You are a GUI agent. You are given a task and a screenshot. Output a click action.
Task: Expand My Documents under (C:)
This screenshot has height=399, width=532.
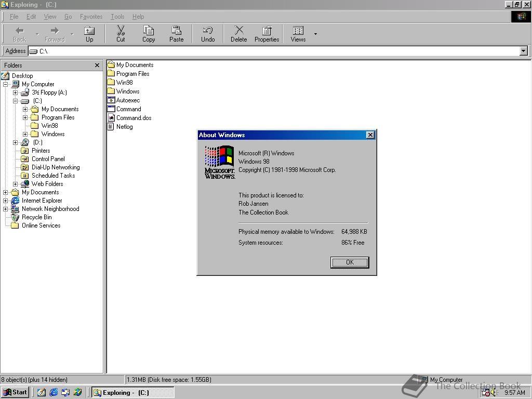pos(25,109)
